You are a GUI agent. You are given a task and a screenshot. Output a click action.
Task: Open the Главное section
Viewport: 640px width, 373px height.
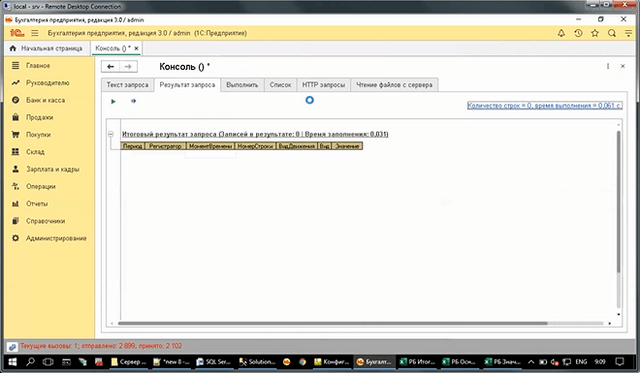pos(38,66)
